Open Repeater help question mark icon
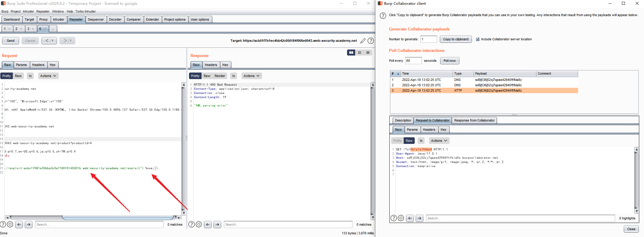The width and height of the screenshot is (644, 237). click(371, 41)
